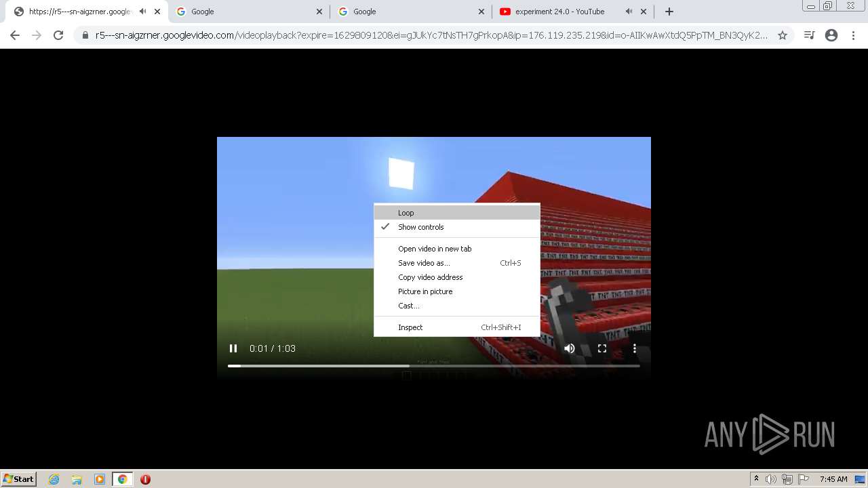This screenshot has width=868, height=488.
Task: Toggle Show controls option
Action: 457,227
